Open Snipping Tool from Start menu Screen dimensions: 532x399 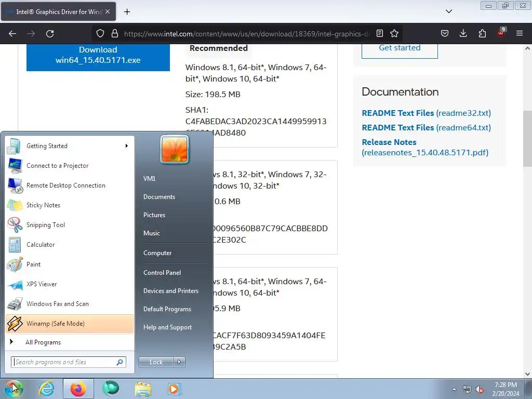[70, 224]
